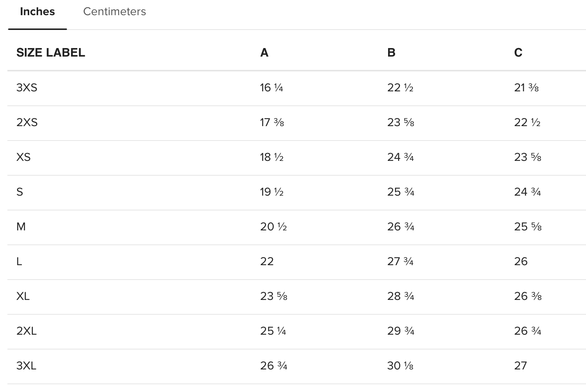Click the S size label
This screenshot has width=586, height=392.
[x=20, y=192]
